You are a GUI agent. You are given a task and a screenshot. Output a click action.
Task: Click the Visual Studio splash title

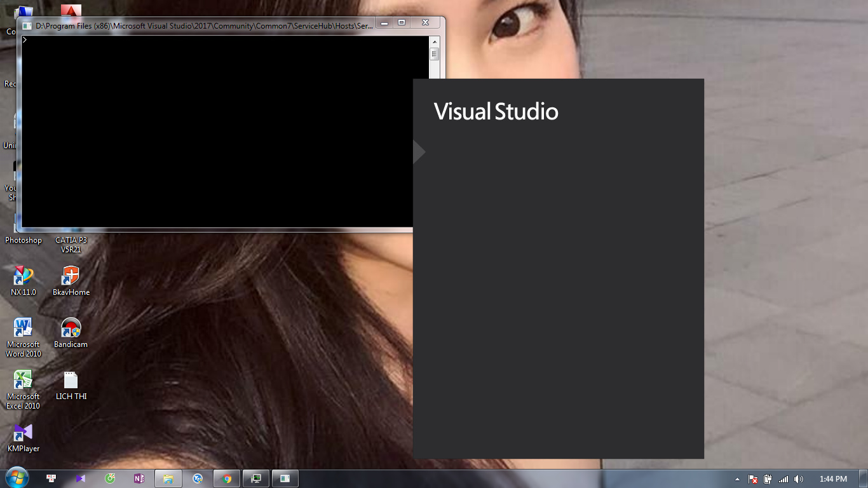496,112
